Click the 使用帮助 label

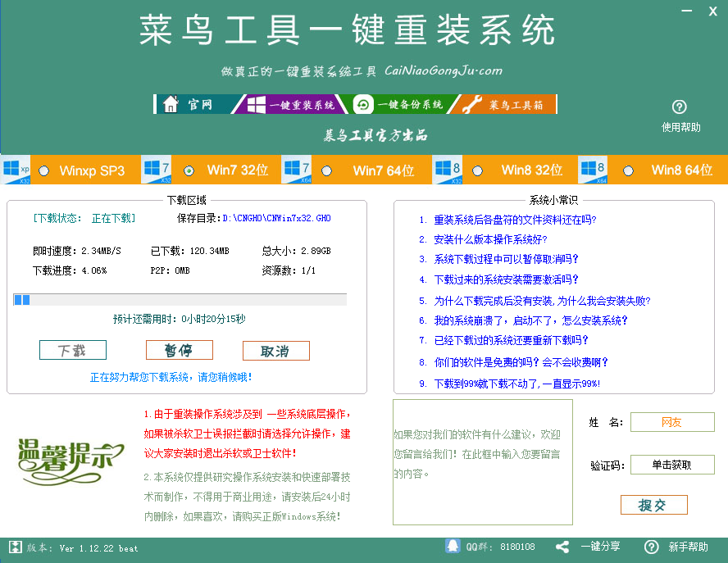click(680, 127)
